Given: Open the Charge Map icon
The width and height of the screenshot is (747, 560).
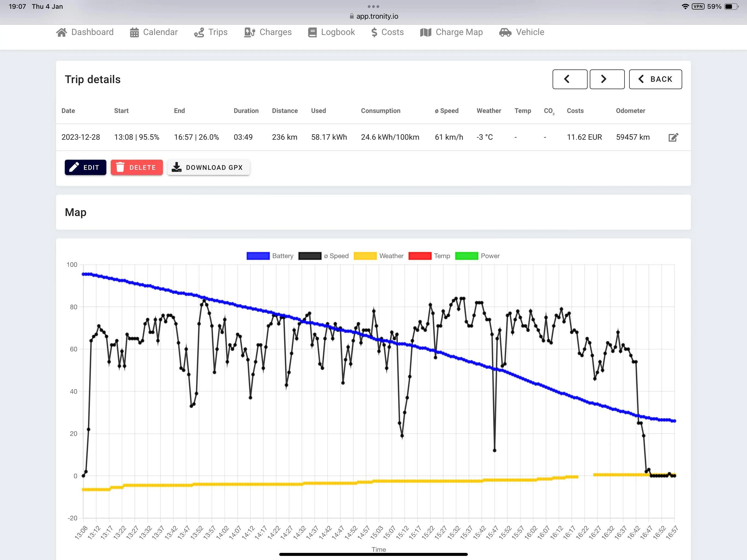Looking at the screenshot, I should [x=425, y=33].
